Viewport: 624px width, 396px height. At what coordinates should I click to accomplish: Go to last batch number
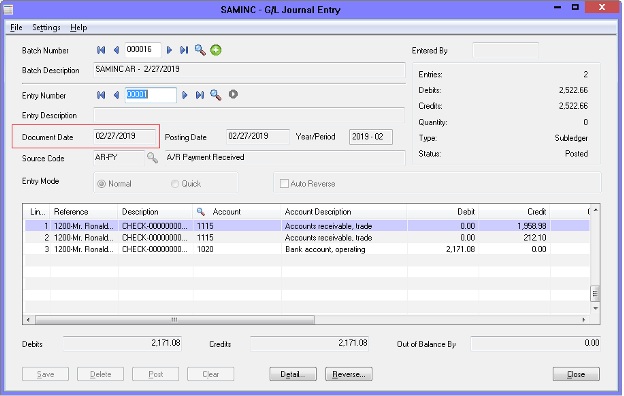184,50
